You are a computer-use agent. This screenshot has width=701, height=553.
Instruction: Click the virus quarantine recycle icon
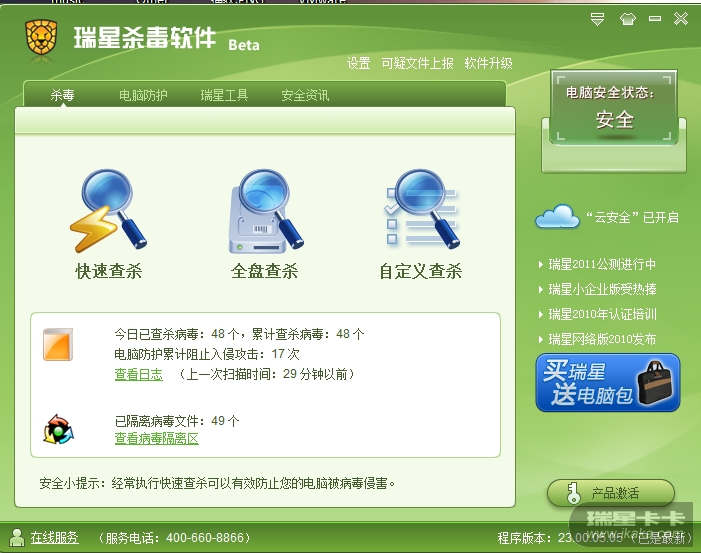click(x=59, y=430)
